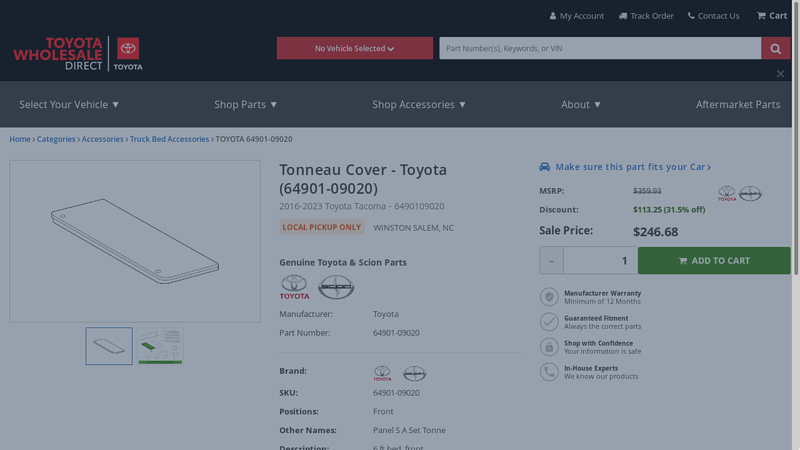Open the About menu
The height and width of the screenshot is (450, 800).
[581, 104]
